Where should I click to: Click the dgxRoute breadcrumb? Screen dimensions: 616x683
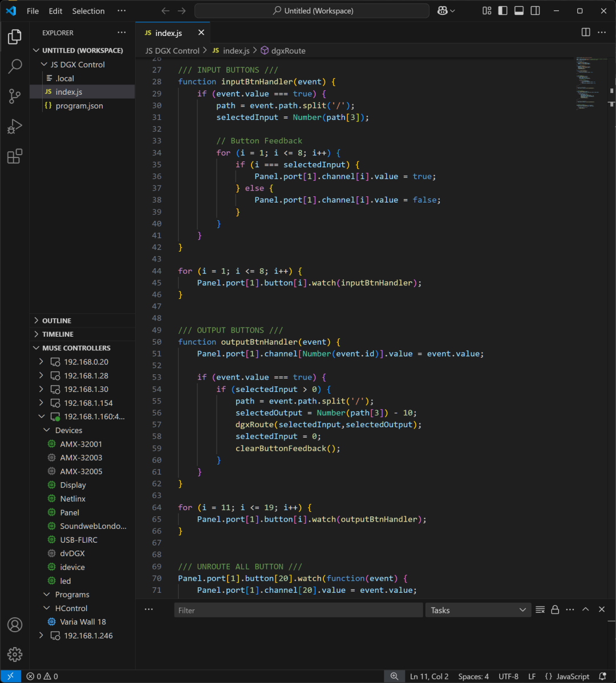click(288, 51)
